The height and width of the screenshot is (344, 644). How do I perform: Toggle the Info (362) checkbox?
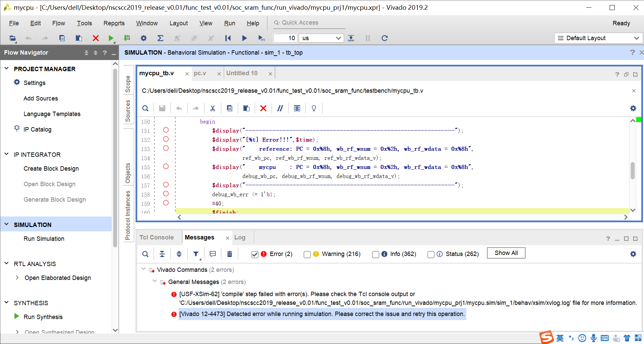pyautogui.click(x=376, y=254)
